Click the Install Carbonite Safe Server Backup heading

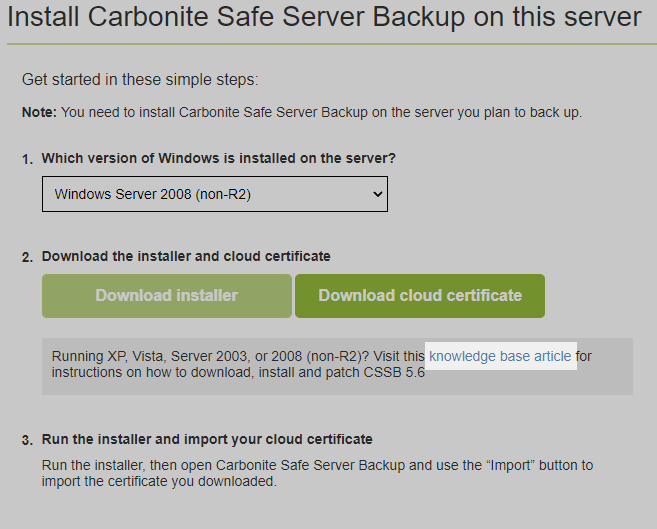point(325,17)
